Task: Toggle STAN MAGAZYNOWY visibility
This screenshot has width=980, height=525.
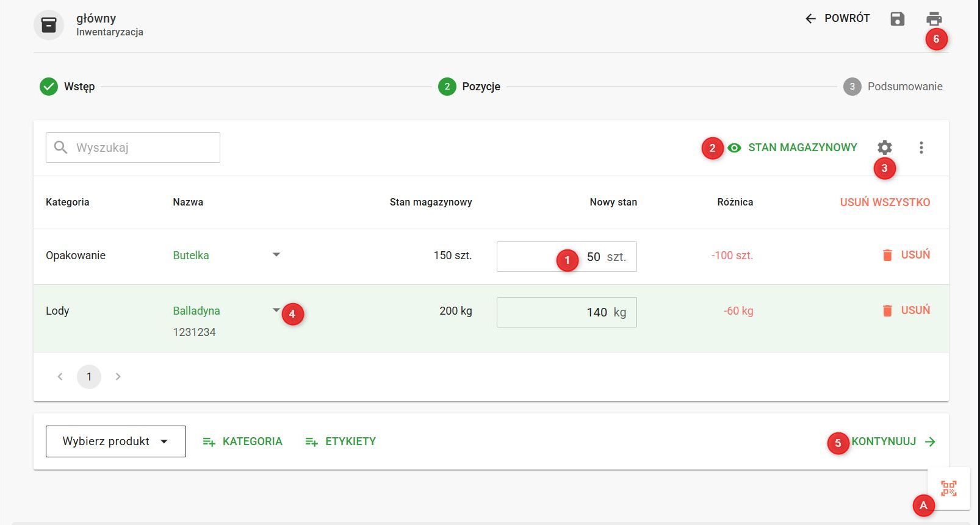Action: point(793,148)
